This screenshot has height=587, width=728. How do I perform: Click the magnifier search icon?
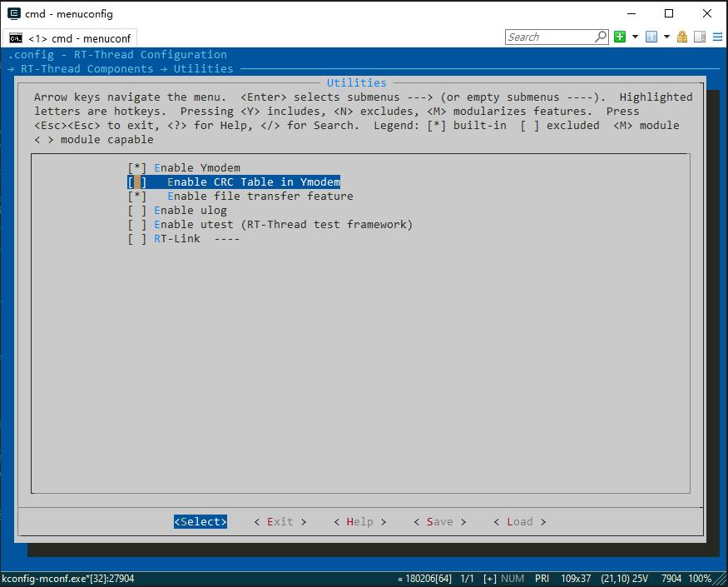(x=601, y=37)
